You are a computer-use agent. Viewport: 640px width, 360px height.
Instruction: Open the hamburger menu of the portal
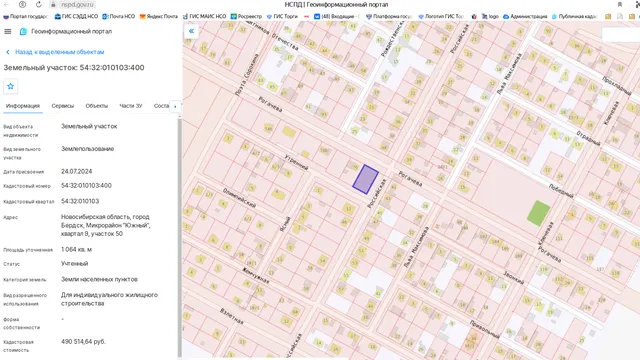coord(8,31)
